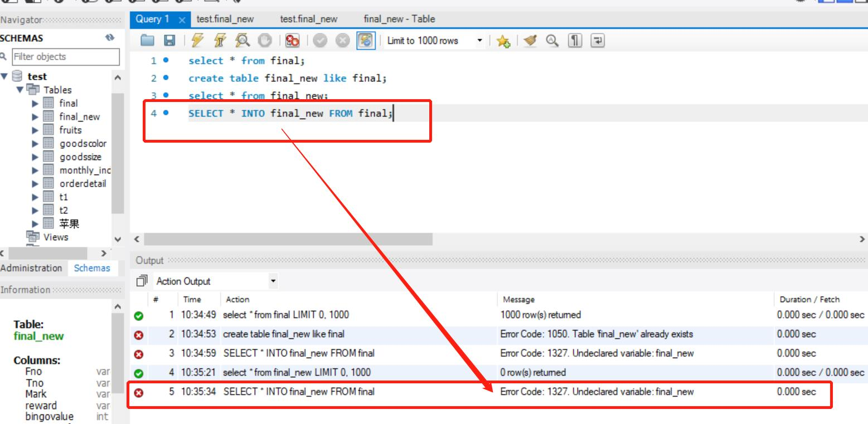Screen dimensions: 868x424
Task: Toggle auto-commit mode icon
Action: 366,41
